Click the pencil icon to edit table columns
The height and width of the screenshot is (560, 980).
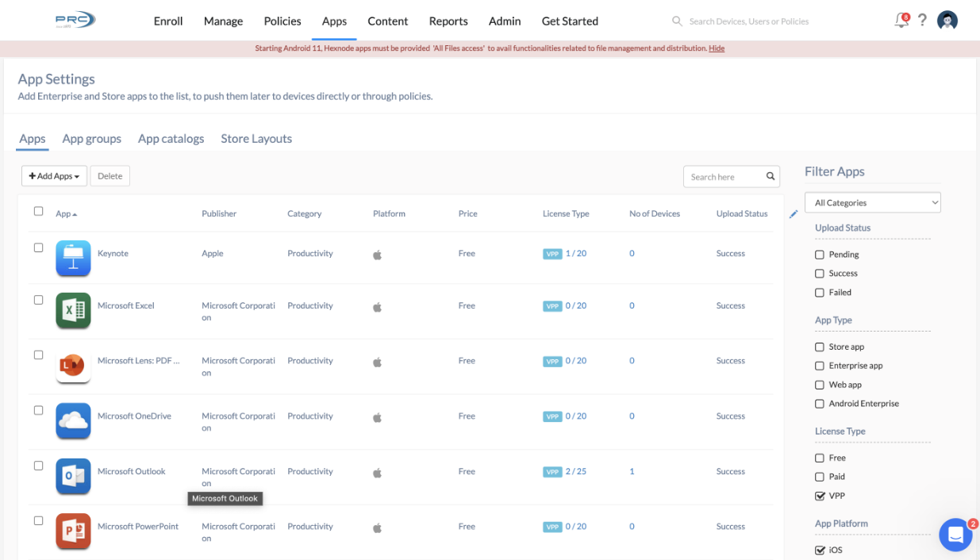point(793,213)
